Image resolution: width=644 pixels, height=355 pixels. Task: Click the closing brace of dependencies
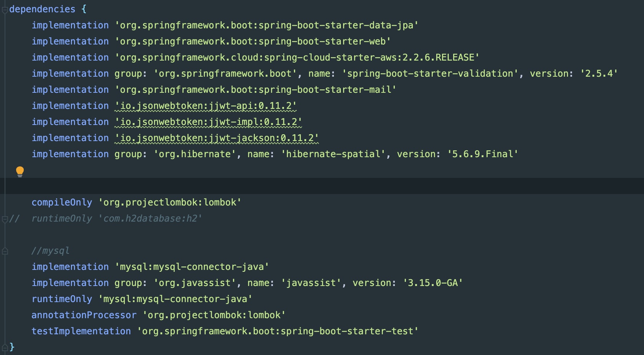click(12, 347)
